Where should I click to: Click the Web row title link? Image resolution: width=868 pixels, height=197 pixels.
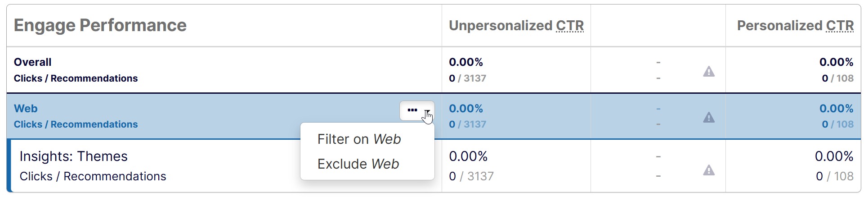point(26,109)
